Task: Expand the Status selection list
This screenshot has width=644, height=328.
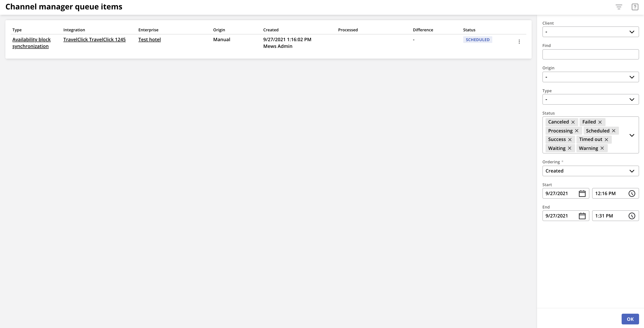Action: tap(632, 135)
